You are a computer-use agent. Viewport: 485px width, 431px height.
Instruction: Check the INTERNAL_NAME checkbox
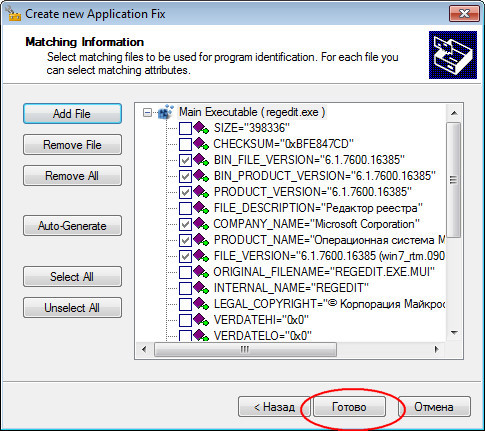click(185, 288)
